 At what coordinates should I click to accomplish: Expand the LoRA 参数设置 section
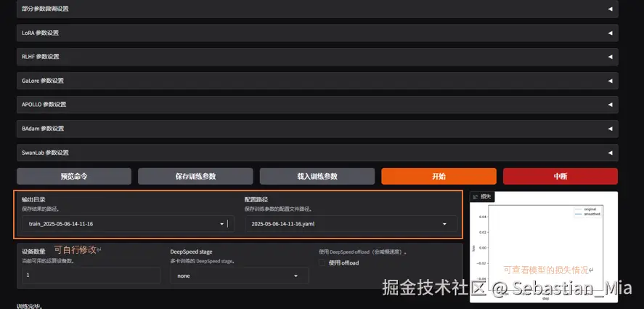click(x=317, y=33)
